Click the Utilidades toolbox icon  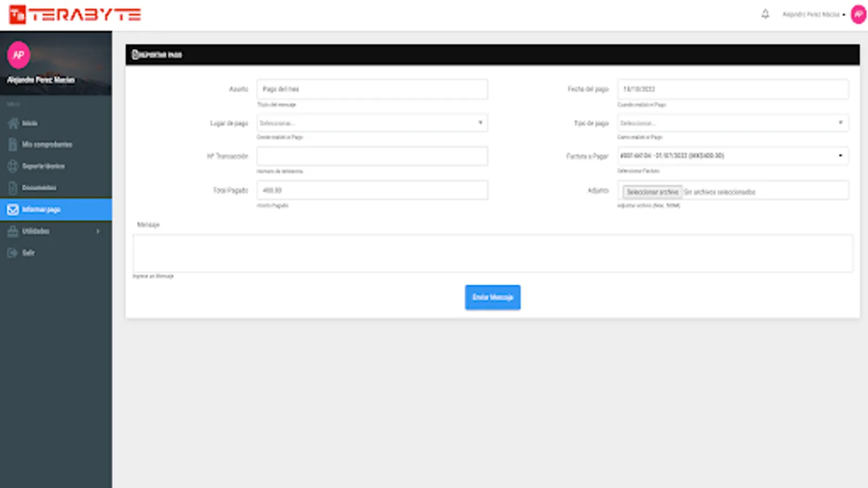[x=13, y=231]
